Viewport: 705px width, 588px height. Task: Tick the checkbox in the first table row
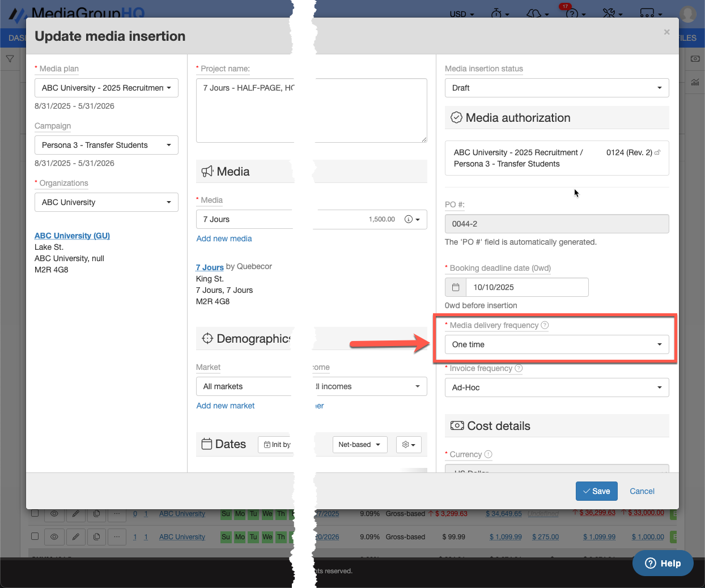click(x=35, y=513)
